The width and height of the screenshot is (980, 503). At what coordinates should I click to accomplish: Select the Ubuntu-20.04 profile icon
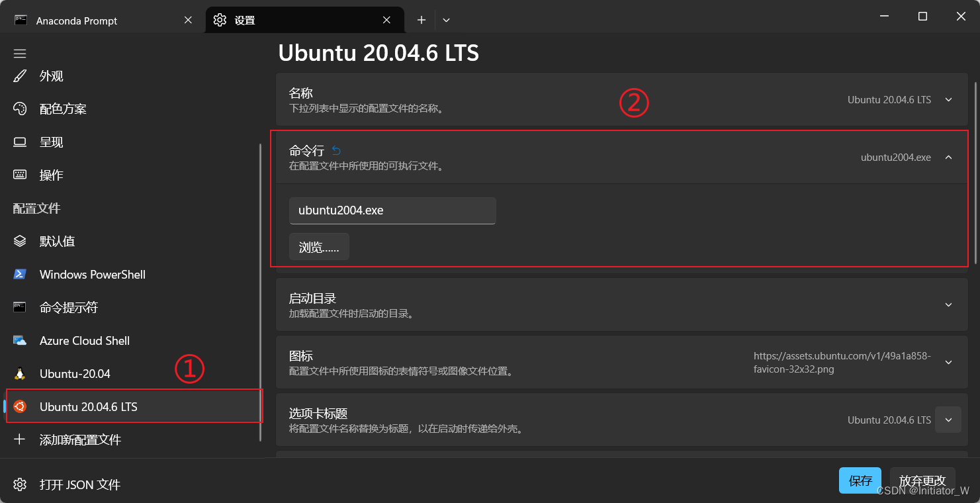point(19,373)
